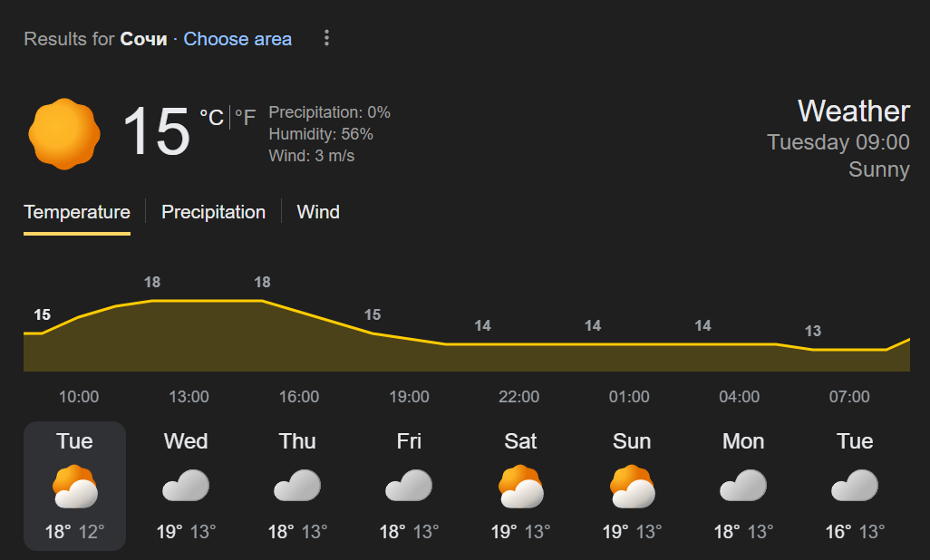
Task: Click the 19:00 time label on the graph
Action: (x=409, y=396)
